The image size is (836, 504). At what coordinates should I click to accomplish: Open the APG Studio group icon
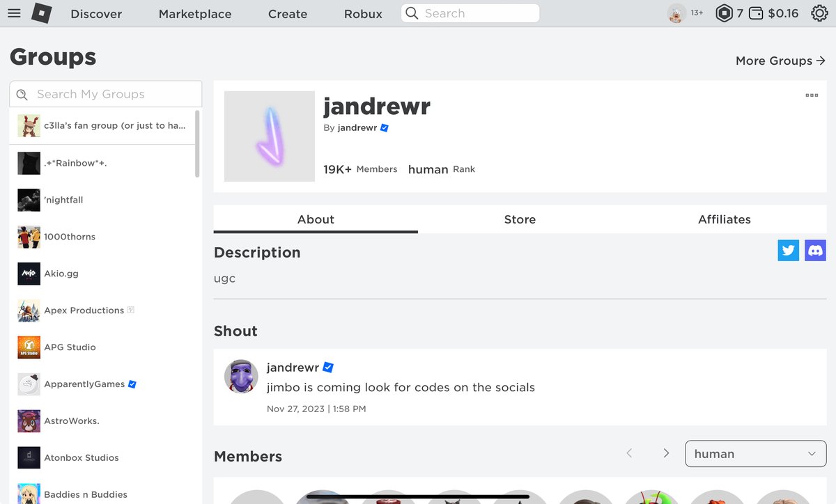(29, 347)
